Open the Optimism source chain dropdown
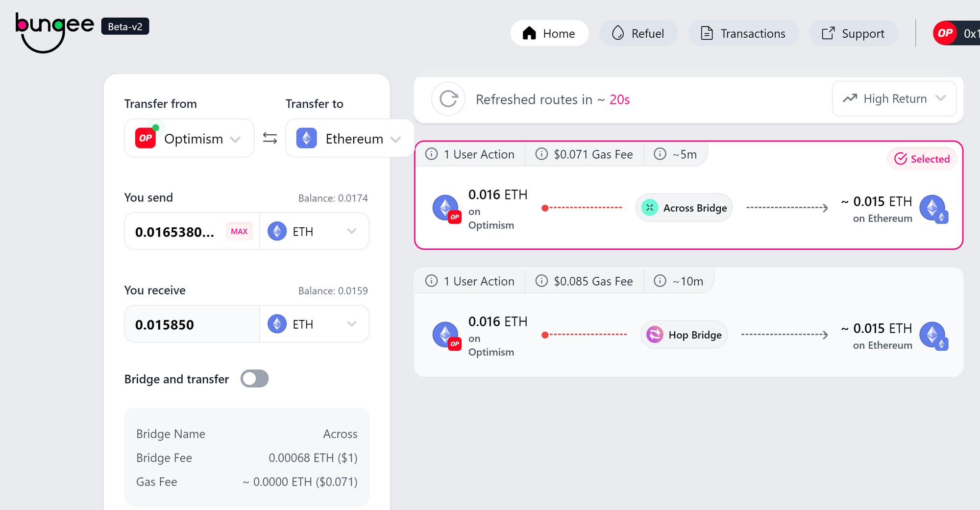This screenshot has width=980, height=510. 189,139
